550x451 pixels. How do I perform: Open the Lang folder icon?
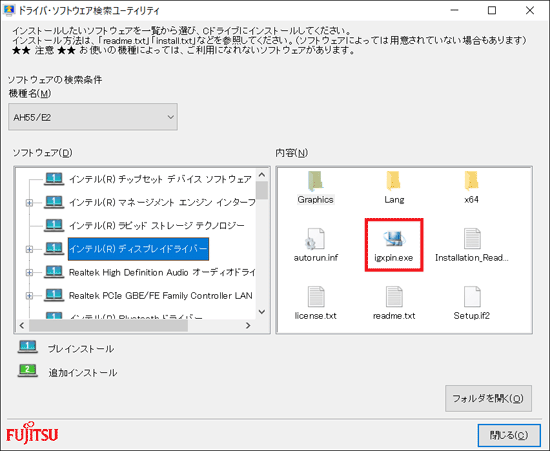pyautogui.click(x=393, y=181)
